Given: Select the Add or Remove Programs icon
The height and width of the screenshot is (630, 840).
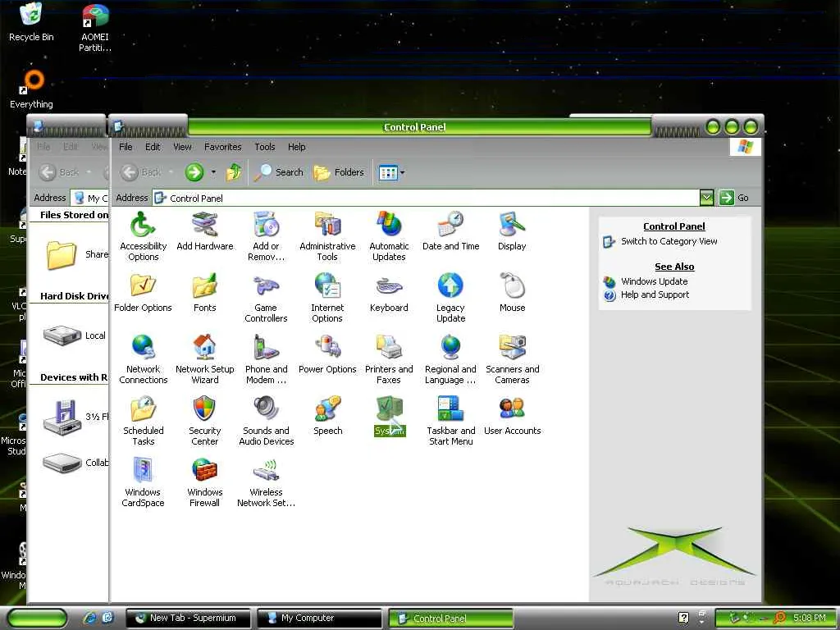Looking at the screenshot, I should 267,235.
